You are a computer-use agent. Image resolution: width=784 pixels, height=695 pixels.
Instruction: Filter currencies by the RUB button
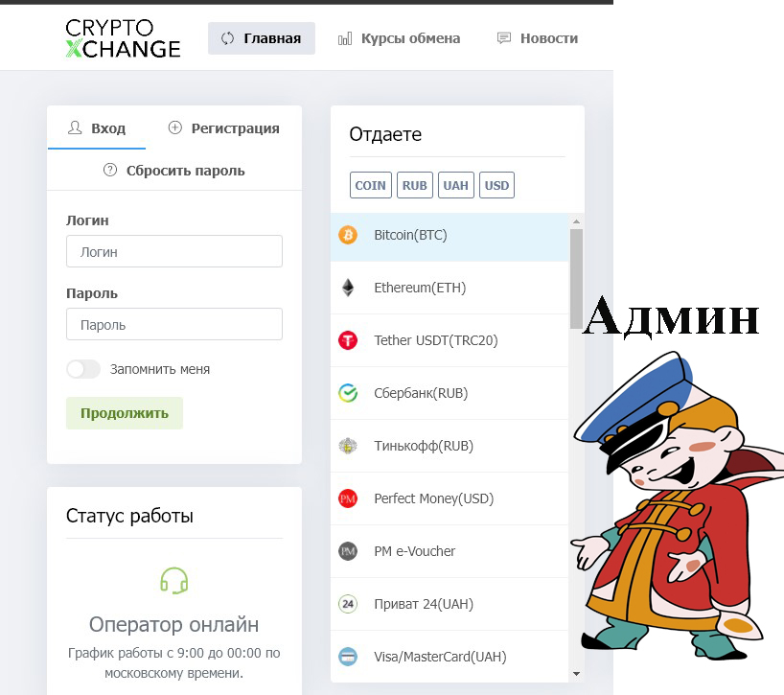pyautogui.click(x=414, y=185)
